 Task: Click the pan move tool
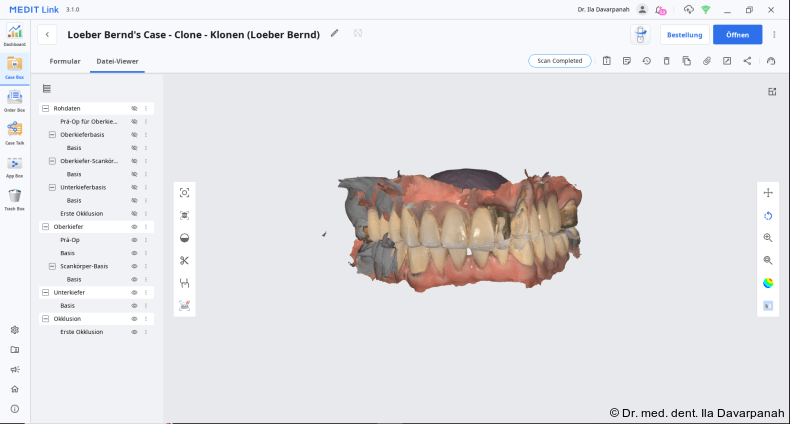pos(768,192)
